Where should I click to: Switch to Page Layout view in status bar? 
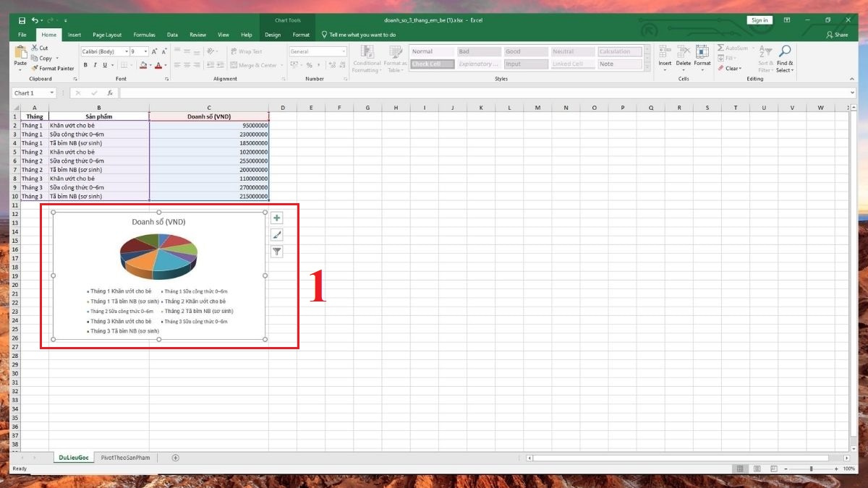[x=757, y=468]
